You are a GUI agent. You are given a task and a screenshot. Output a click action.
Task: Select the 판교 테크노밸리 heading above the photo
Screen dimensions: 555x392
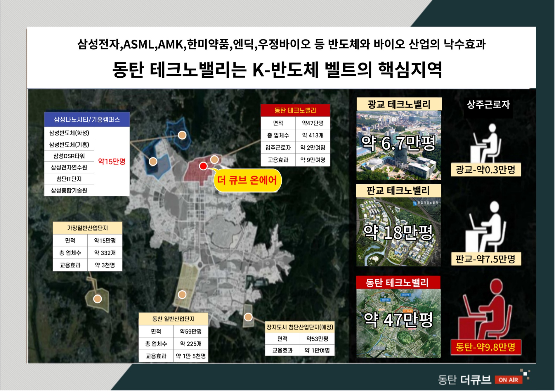click(x=398, y=191)
